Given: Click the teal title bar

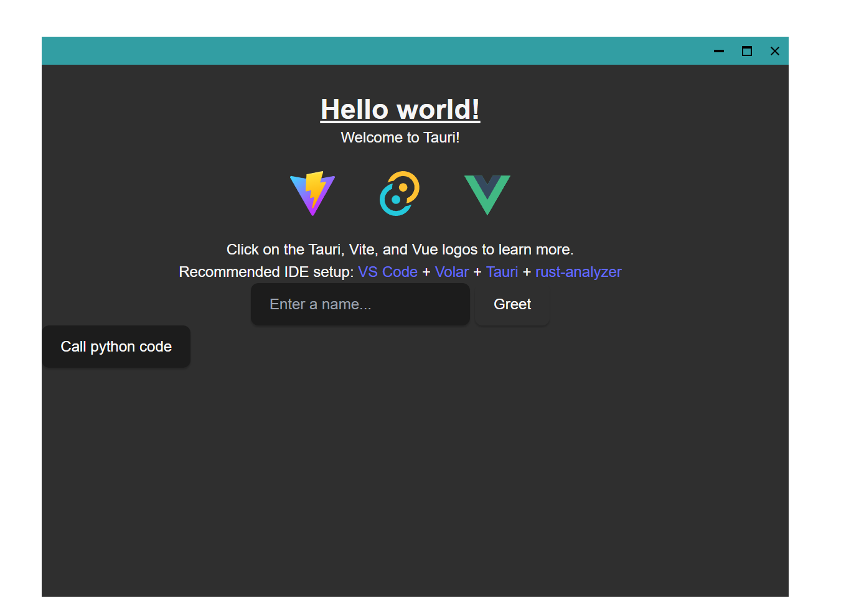Looking at the screenshot, I should 373,50.
